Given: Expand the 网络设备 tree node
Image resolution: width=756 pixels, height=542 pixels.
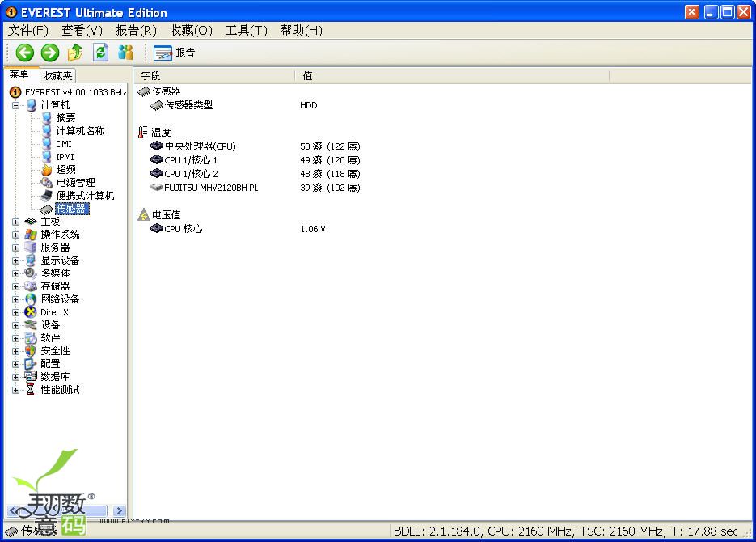Looking at the screenshot, I should [x=16, y=299].
